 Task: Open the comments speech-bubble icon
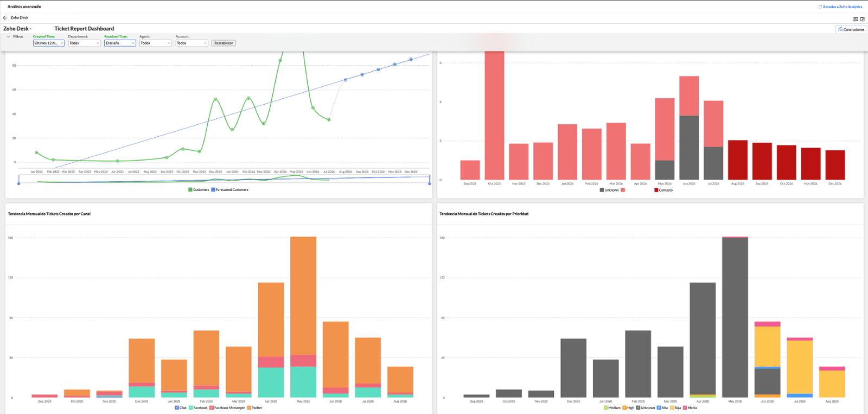click(856, 19)
